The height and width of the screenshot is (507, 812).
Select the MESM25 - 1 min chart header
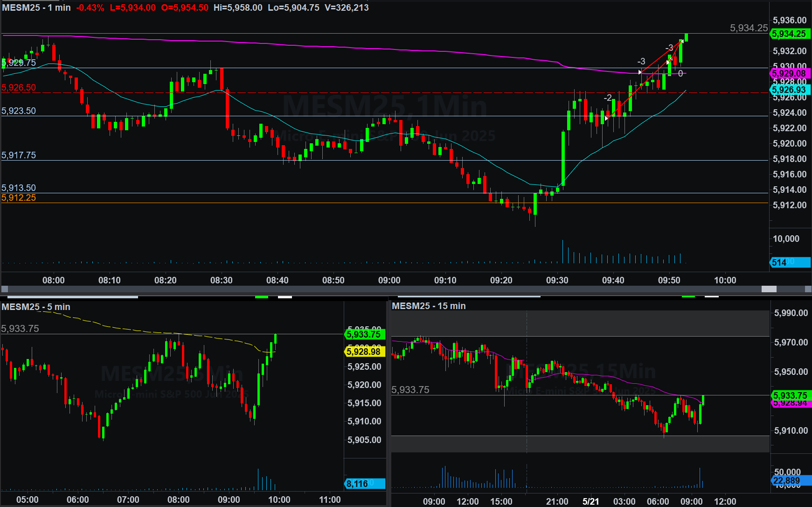point(36,7)
